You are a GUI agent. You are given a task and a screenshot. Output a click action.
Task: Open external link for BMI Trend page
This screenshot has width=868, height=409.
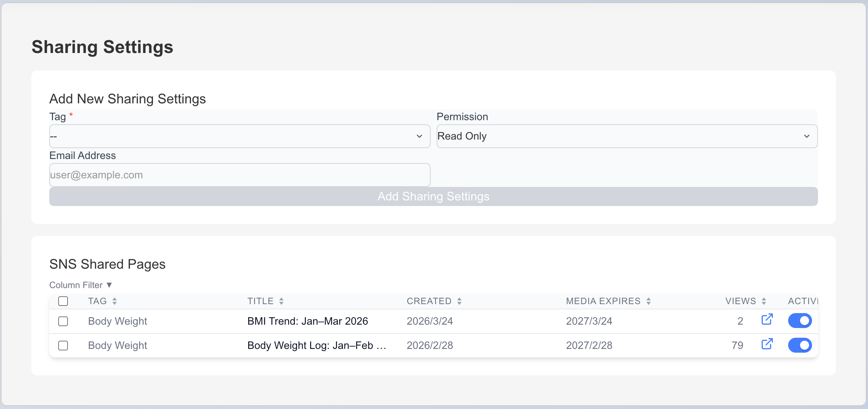pos(767,319)
